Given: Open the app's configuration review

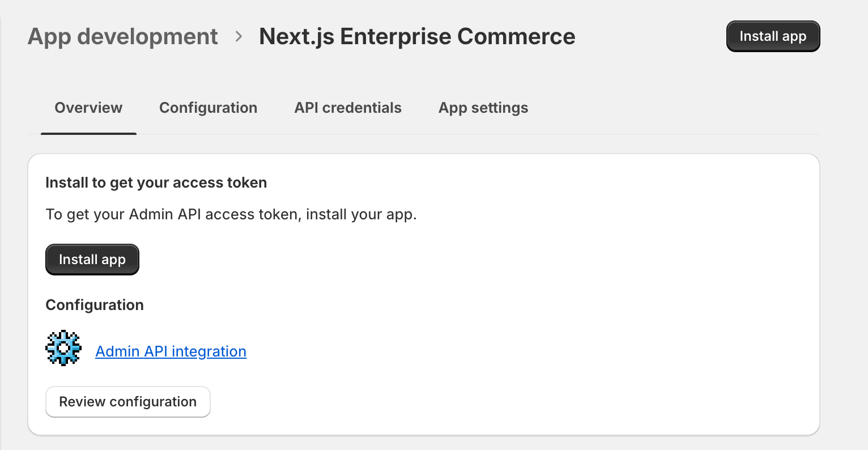Looking at the screenshot, I should (x=127, y=401).
